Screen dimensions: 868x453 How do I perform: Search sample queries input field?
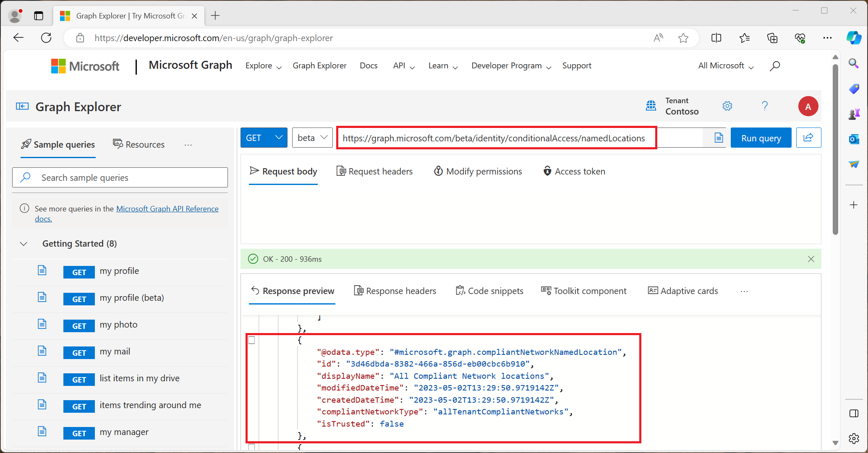point(121,177)
